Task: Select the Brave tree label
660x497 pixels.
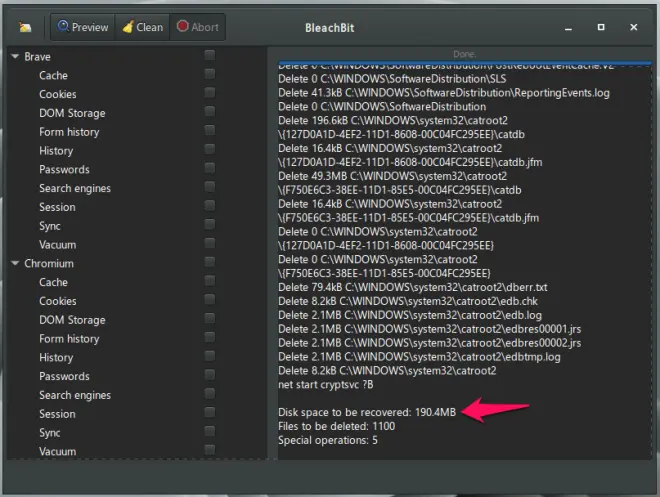Action: [x=37, y=57]
